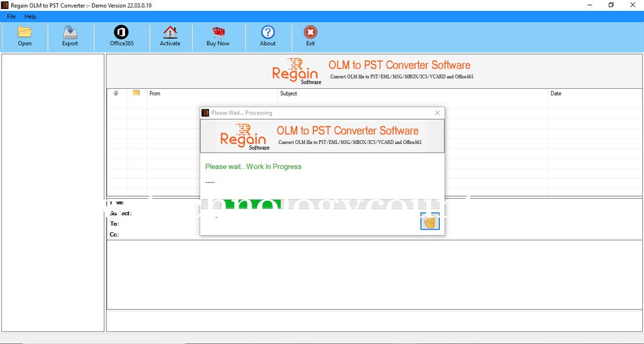644x344 pixels.
Task: Click the attachment column header icon
Action: [116, 94]
